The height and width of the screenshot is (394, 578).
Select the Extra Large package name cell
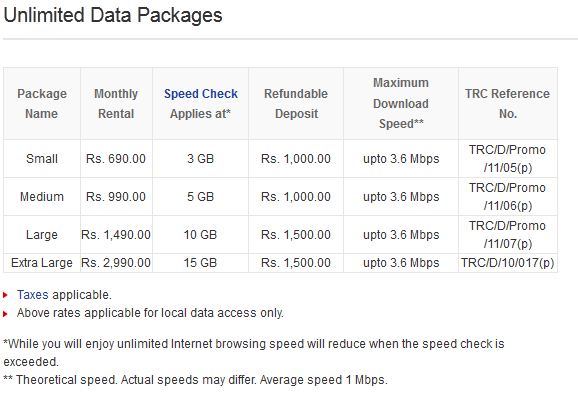pyautogui.click(x=42, y=263)
